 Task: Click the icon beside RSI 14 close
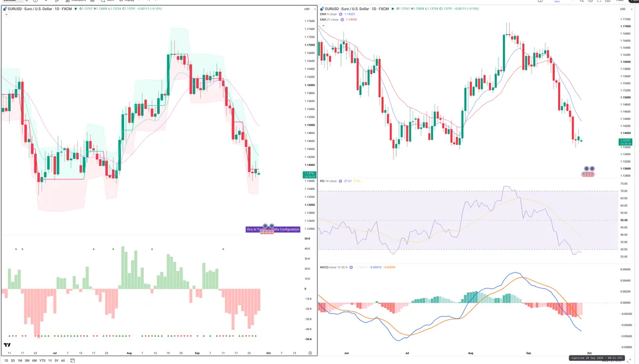tap(340, 181)
